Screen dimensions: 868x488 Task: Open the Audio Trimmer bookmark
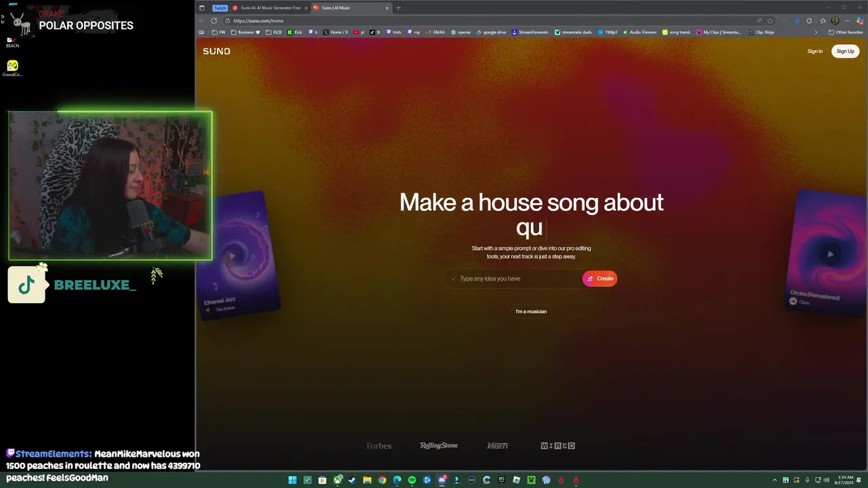[639, 32]
